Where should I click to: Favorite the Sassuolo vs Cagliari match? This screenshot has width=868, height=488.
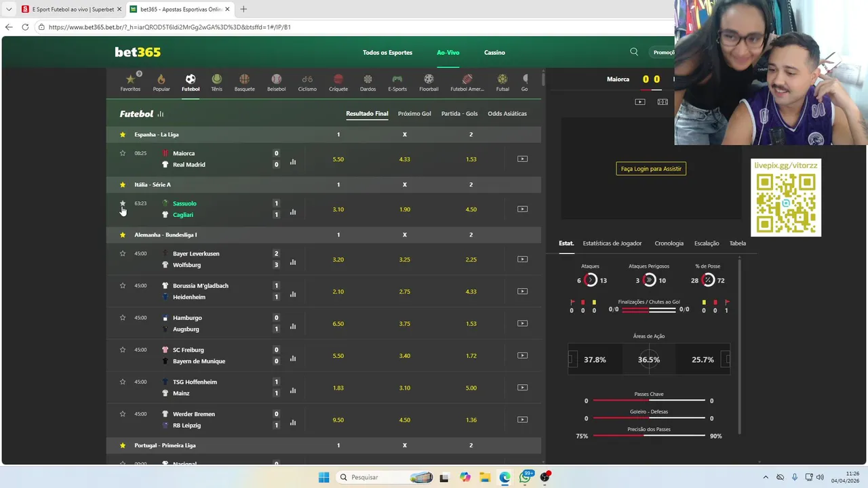tap(123, 203)
